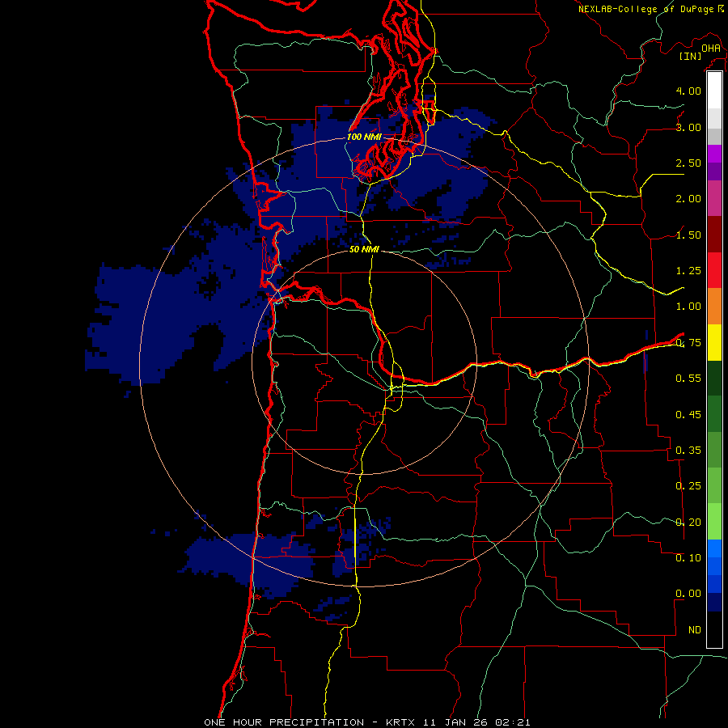Viewport: 728px width, 728px height.
Task: Select the yellow legend swatch beside 0.75
Action: (x=714, y=342)
